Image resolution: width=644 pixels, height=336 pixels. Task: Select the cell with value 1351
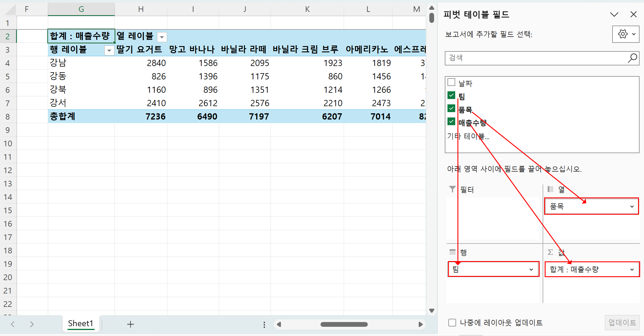tap(245, 90)
